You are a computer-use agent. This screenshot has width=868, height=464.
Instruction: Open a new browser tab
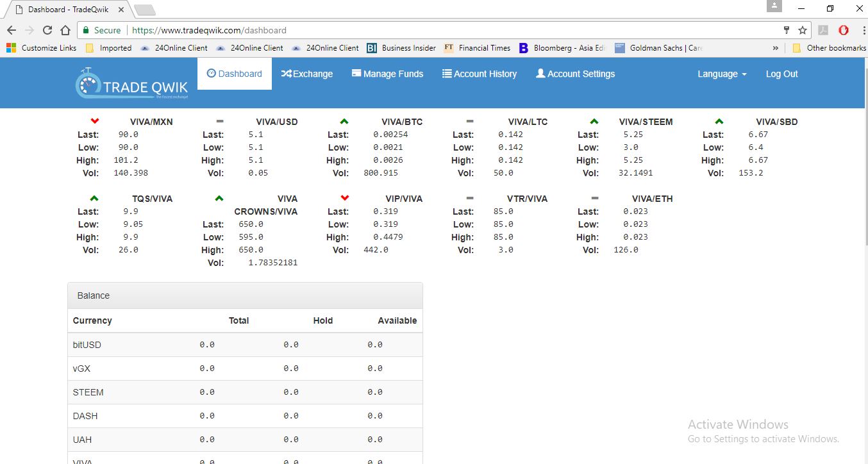tap(145, 10)
